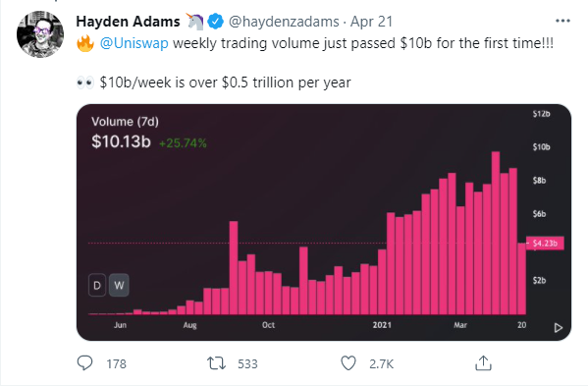The height and width of the screenshot is (386, 588).
Task: Open Hayden Adams profile picture
Action: 40,34
